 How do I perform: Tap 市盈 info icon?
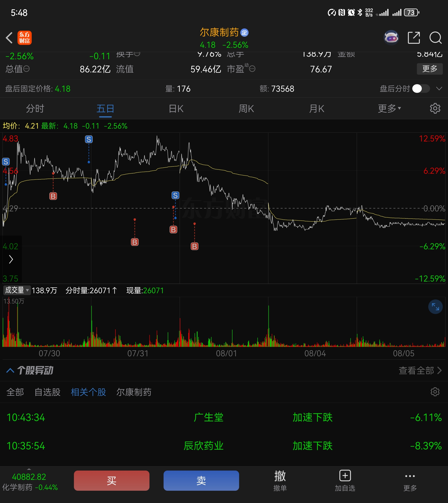252,69
